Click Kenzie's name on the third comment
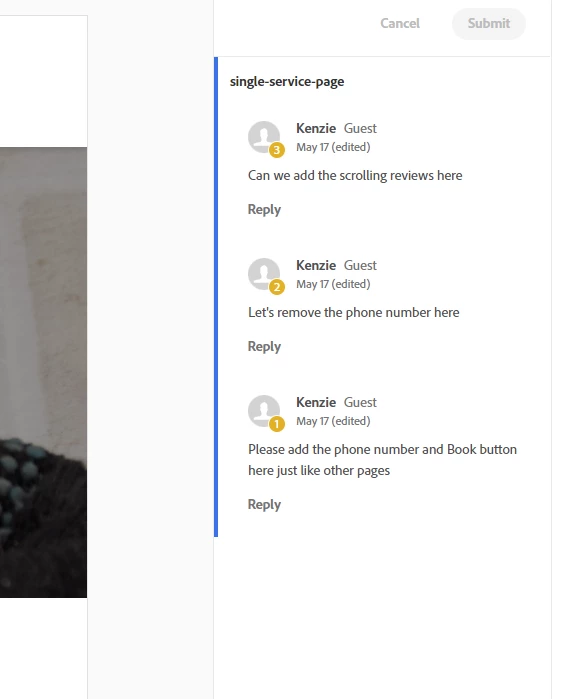Screen dimensions: 581x699 316,402
